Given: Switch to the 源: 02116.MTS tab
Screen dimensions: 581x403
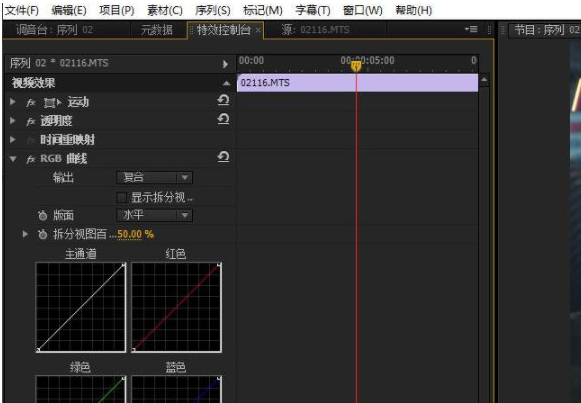Looking at the screenshot, I should (315, 30).
